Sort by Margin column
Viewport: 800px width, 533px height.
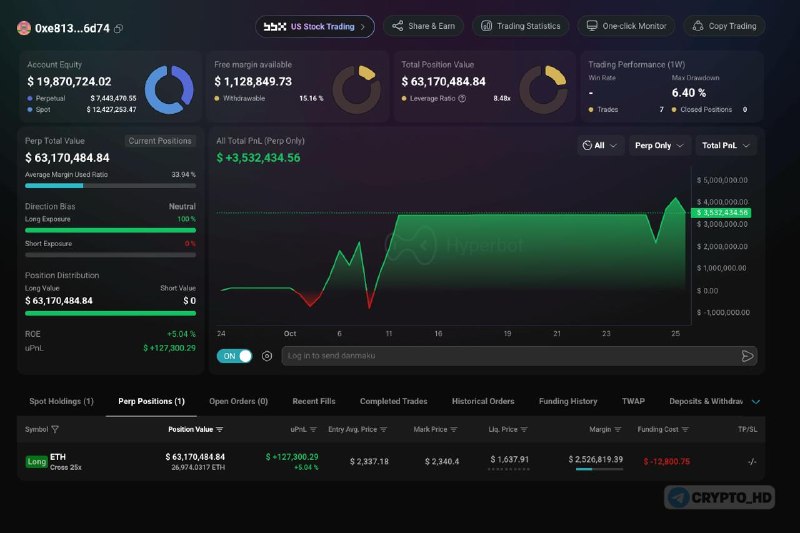pos(618,429)
